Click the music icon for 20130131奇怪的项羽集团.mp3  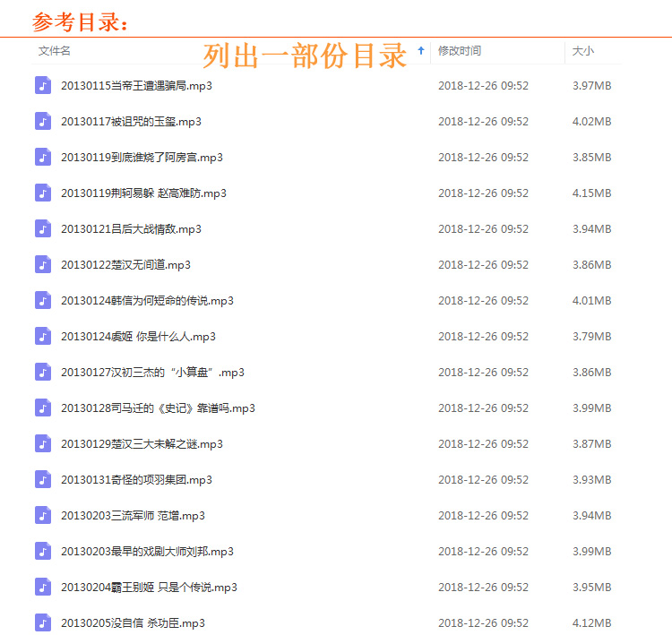tap(43, 480)
